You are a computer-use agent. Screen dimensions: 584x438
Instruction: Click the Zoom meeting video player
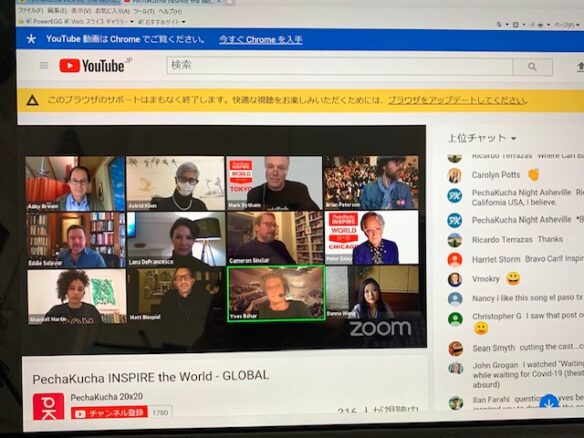click(x=223, y=238)
